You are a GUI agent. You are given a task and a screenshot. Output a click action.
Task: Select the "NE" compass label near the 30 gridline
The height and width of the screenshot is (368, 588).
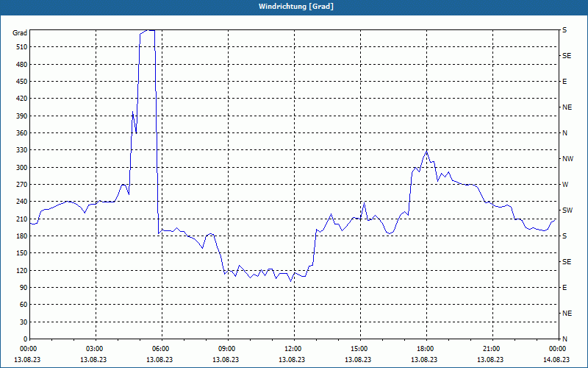[567, 314]
